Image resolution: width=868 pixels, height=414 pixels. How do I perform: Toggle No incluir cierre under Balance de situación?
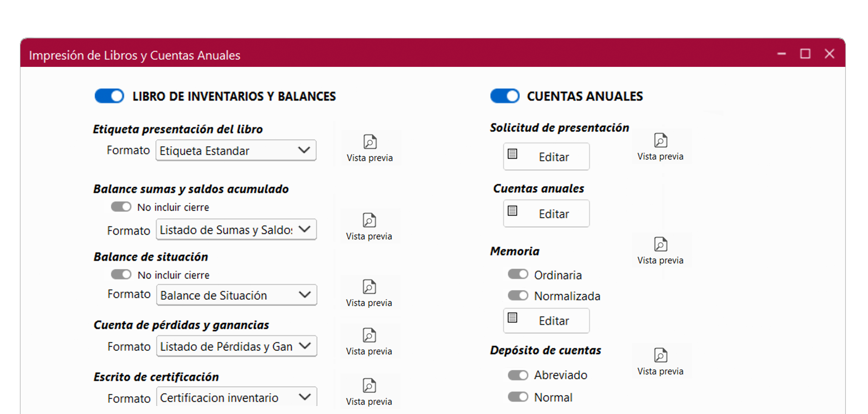[x=120, y=275]
